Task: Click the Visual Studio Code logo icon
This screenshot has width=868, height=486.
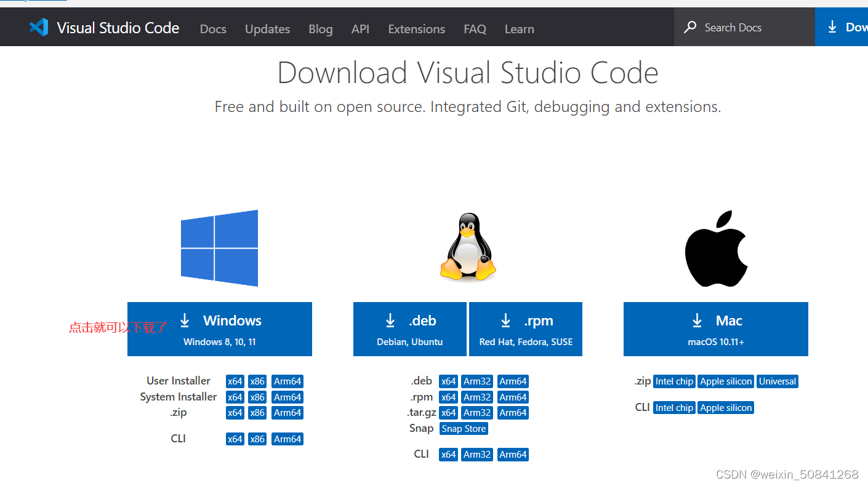Action: (39, 27)
